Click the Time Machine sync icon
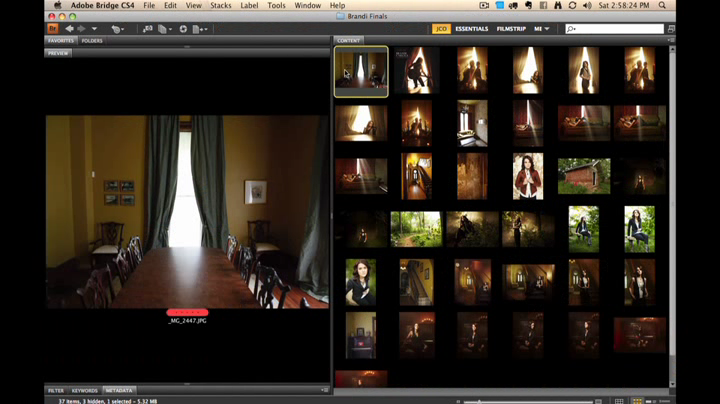The height and width of the screenshot is (404, 720). [572, 6]
